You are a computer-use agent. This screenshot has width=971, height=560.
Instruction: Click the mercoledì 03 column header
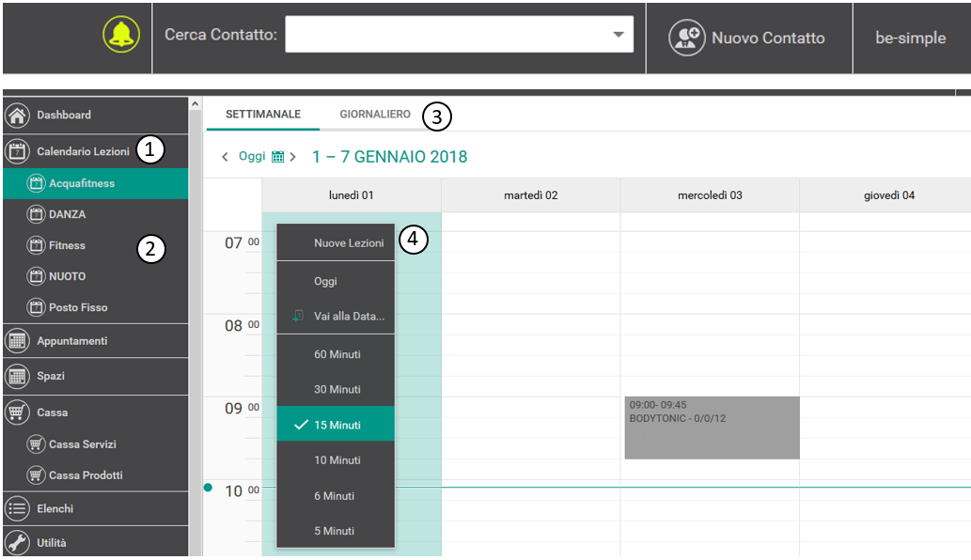click(710, 194)
